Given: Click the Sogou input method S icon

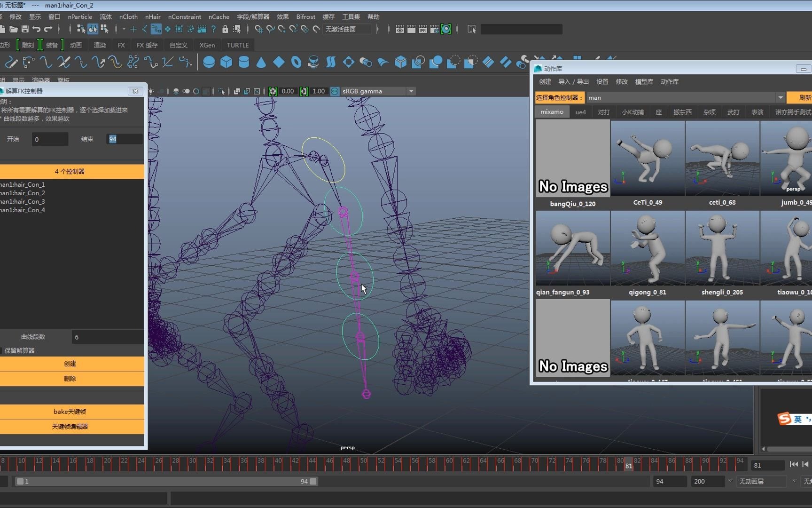Looking at the screenshot, I should 784,418.
